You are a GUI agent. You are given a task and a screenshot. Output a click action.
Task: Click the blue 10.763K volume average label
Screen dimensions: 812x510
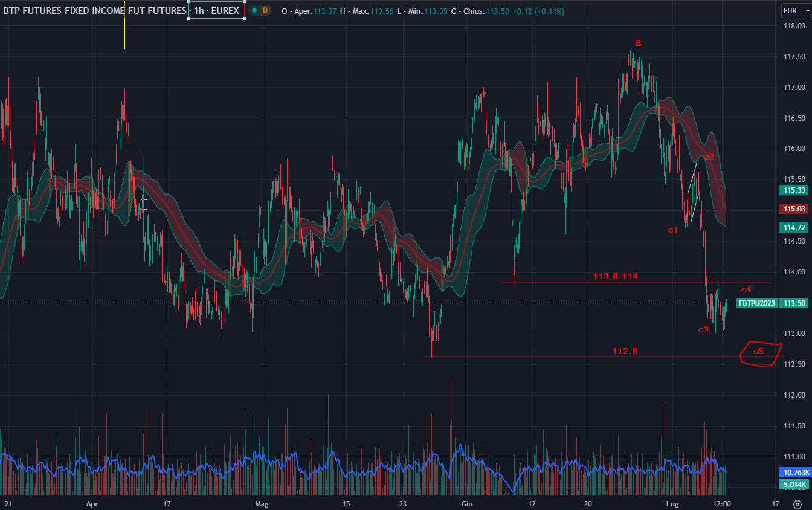click(x=794, y=473)
